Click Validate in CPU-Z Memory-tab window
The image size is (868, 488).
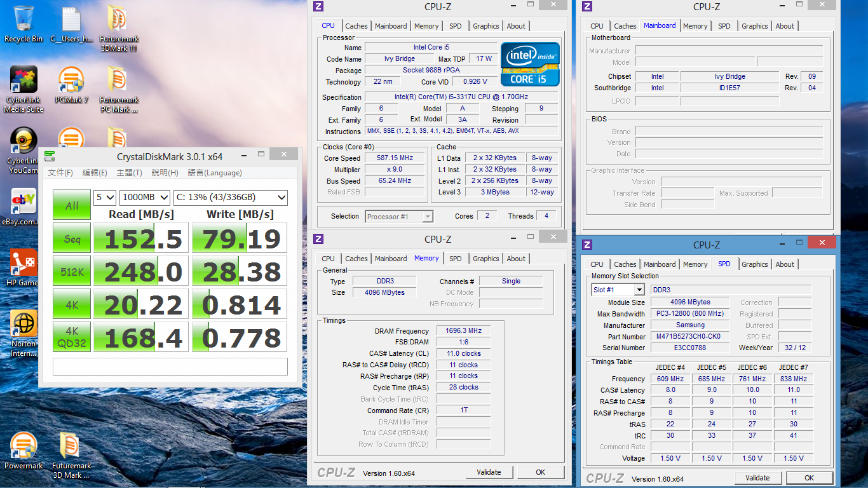coord(489,472)
